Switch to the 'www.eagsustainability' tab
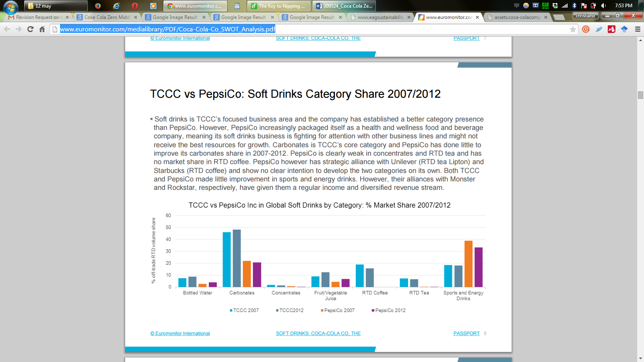Viewport: 644px width, 362px height. point(381,17)
